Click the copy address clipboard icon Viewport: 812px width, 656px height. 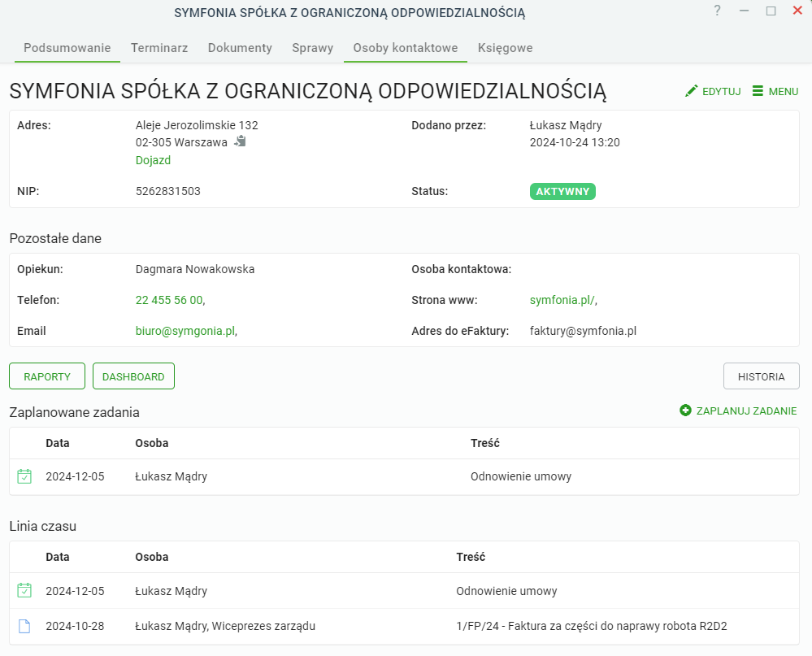pyautogui.click(x=241, y=141)
